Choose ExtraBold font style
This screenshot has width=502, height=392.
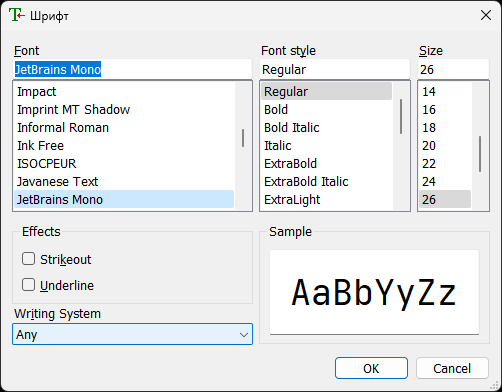click(x=326, y=163)
